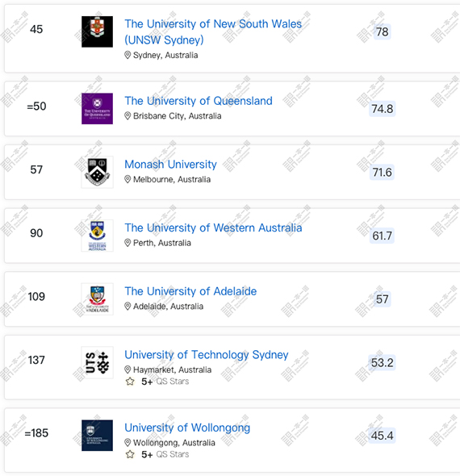Click the University of Wollongong navy logo
The image size is (460, 476).
[x=97, y=436]
